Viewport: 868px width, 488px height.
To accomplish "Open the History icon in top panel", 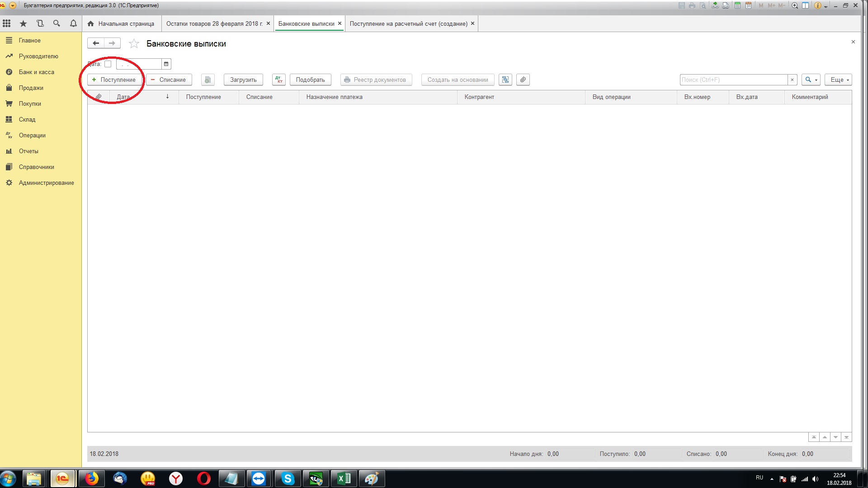I will click(40, 23).
